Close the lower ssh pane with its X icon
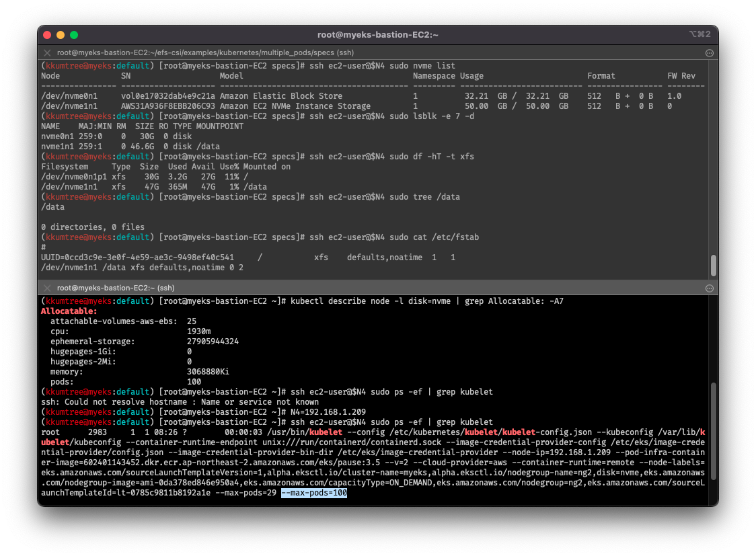The height and width of the screenshot is (556, 756). coord(47,288)
